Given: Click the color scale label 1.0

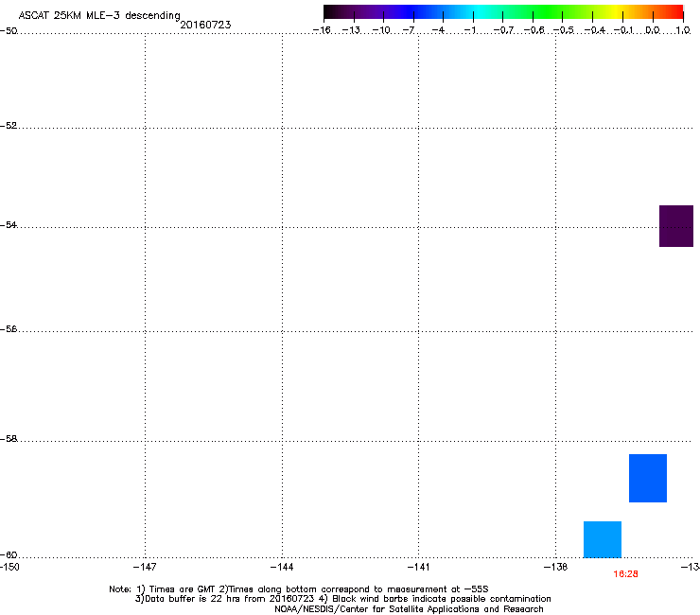Looking at the screenshot, I should (x=683, y=30).
